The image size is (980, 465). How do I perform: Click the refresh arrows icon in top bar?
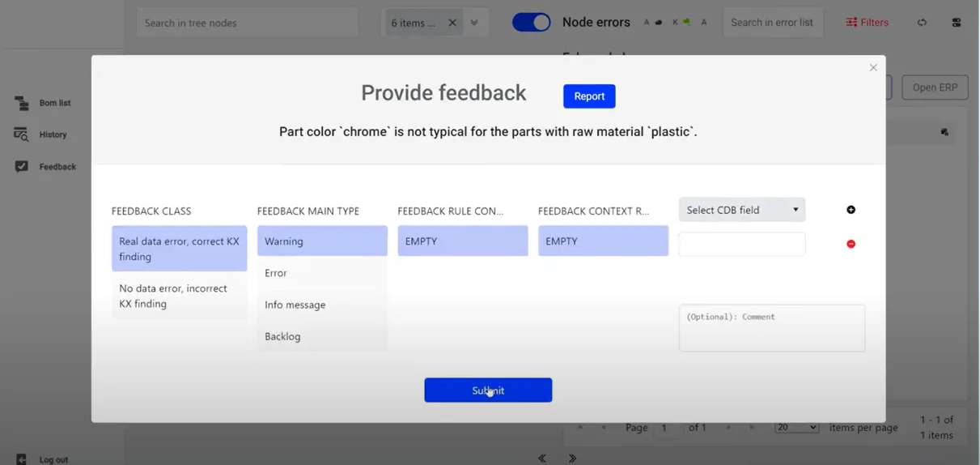922,23
